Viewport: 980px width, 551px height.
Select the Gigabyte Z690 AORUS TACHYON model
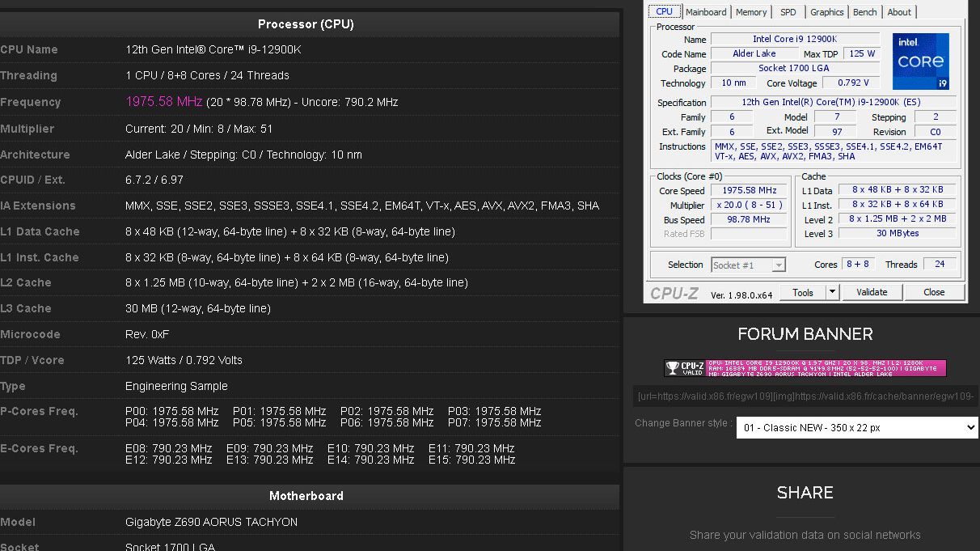[212, 522]
